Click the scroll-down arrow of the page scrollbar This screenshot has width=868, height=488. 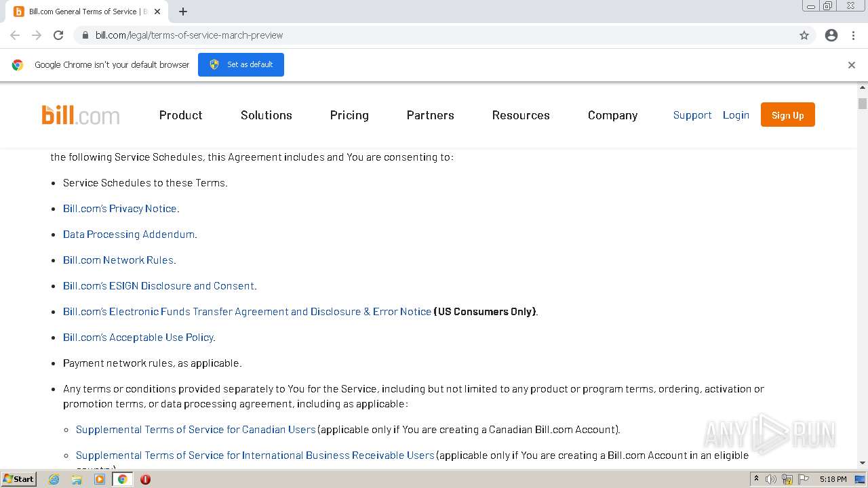click(863, 463)
